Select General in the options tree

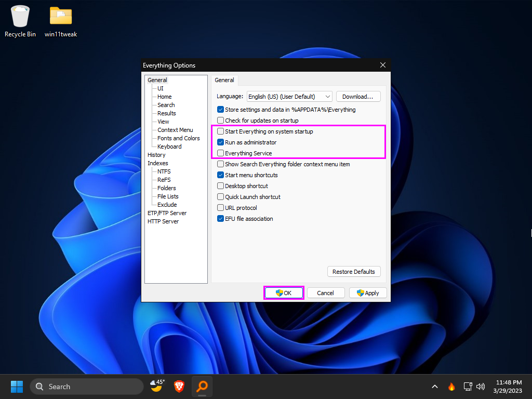tap(157, 80)
